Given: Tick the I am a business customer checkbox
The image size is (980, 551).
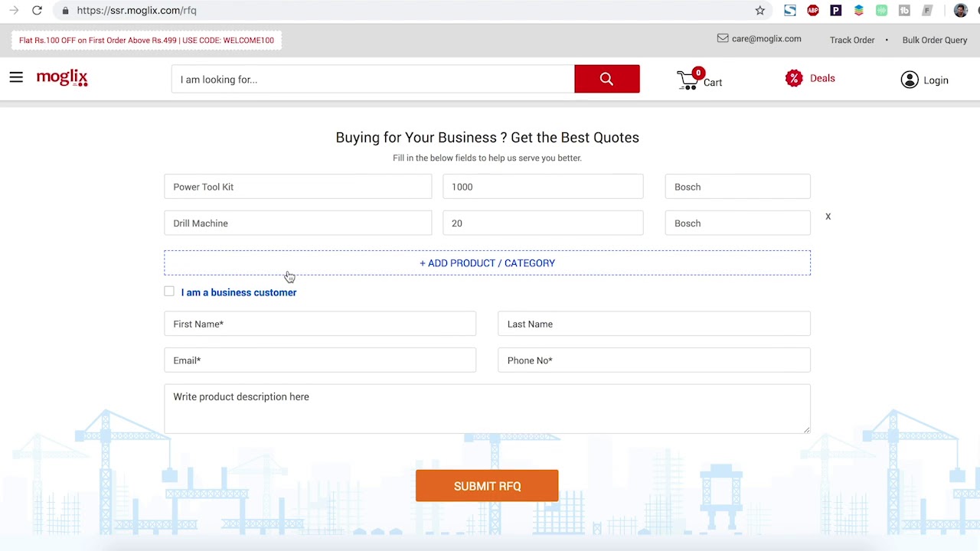Looking at the screenshot, I should tap(169, 292).
